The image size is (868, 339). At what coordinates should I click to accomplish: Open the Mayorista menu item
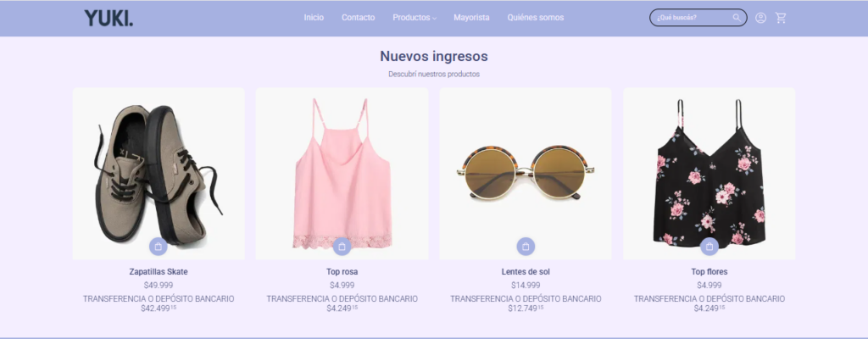(x=471, y=18)
